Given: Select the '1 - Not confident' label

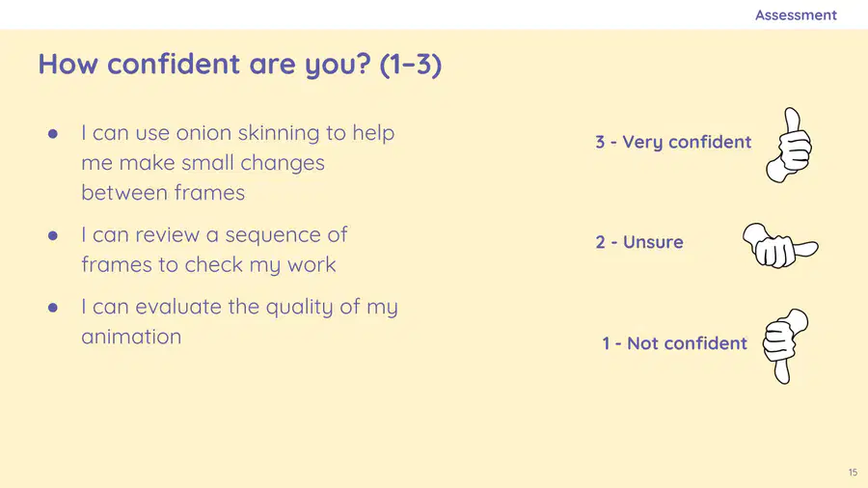Looking at the screenshot, I should (x=675, y=343).
